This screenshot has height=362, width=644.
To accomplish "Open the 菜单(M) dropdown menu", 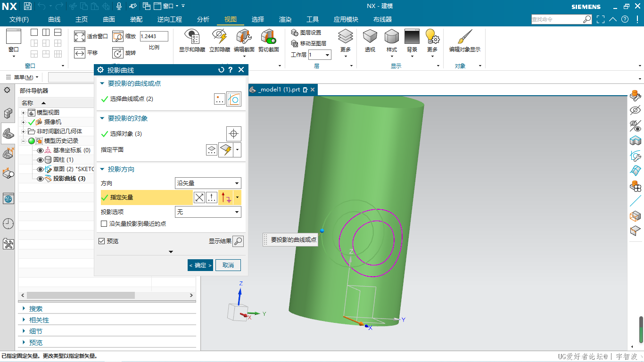I will [x=23, y=77].
